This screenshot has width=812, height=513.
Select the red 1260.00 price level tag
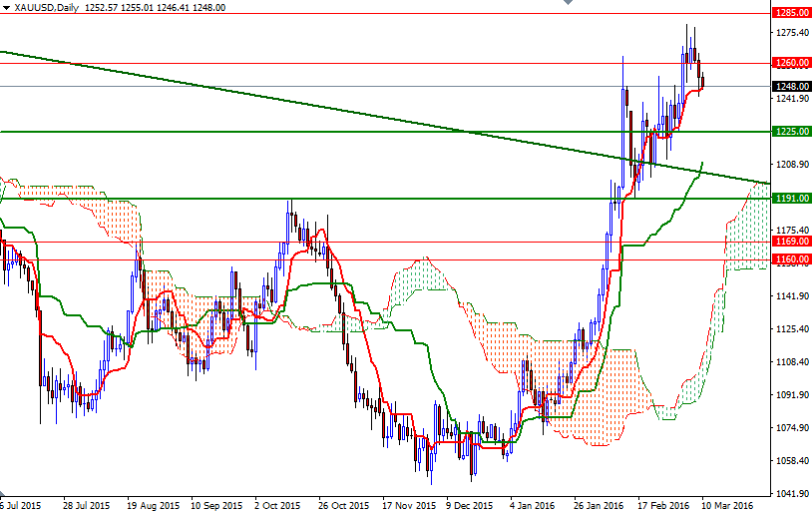point(791,63)
